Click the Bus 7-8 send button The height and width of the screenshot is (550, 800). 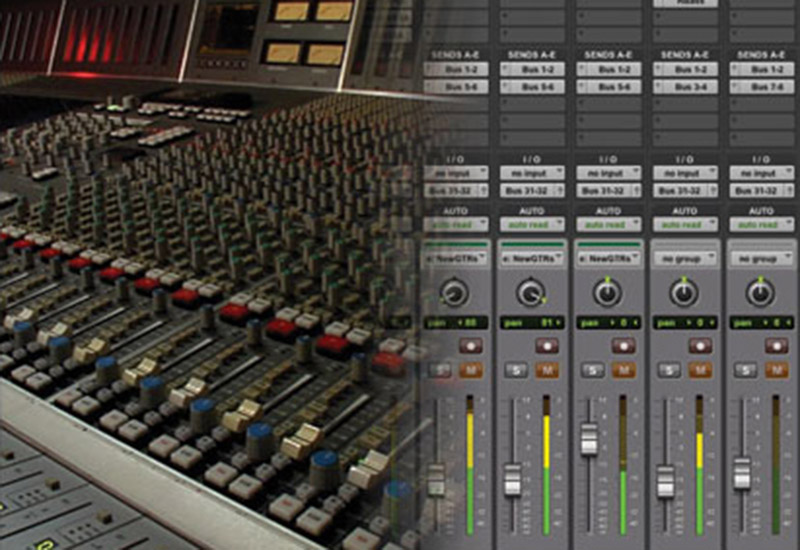tap(762, 87)
